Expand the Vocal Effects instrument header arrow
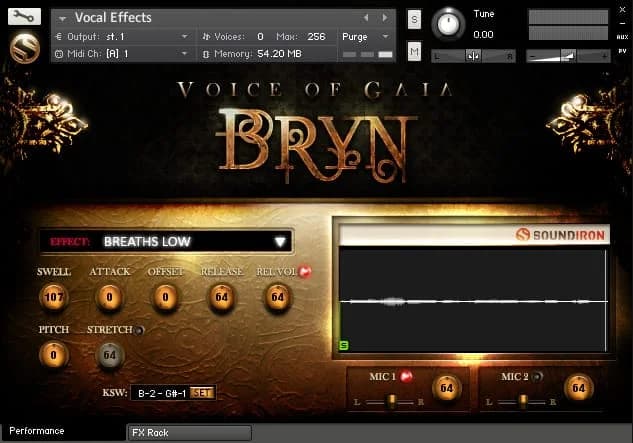 pyautogui.click(x=62, y=19)
